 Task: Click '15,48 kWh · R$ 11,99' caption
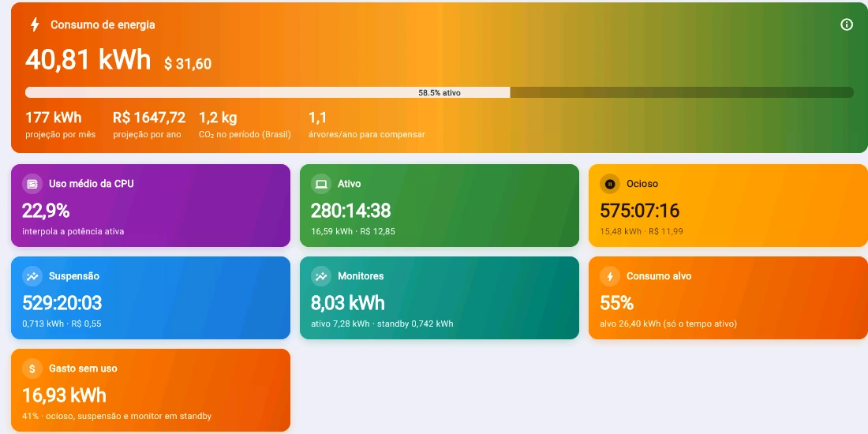coord(642,231)
